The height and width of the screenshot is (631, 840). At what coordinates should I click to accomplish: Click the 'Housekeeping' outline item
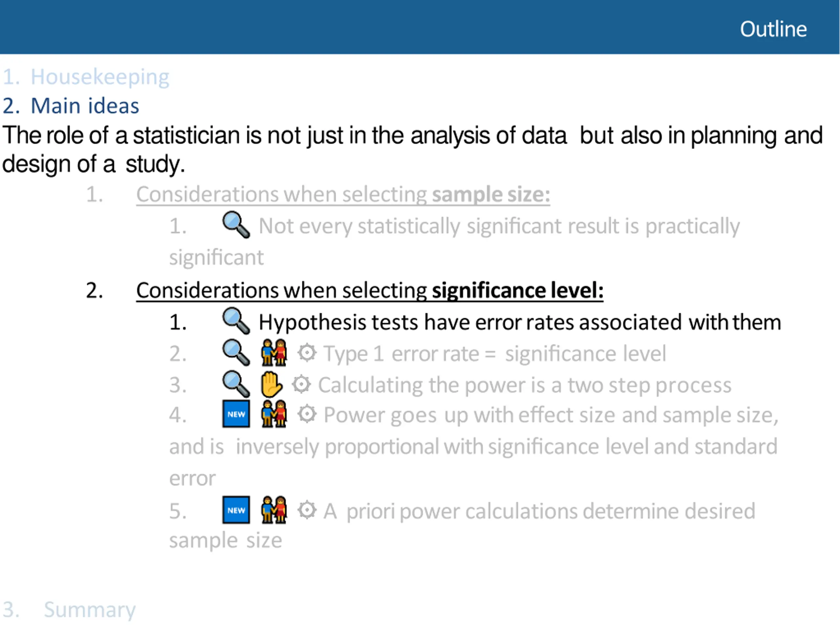point(86,77)
